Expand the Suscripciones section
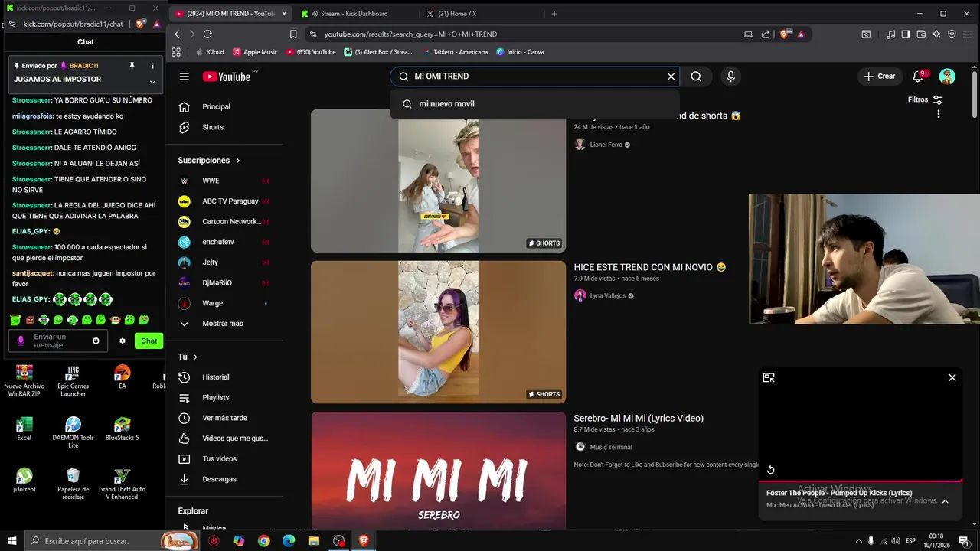Image resolution: width=980 pixels, height=551 pixels. 209,161
